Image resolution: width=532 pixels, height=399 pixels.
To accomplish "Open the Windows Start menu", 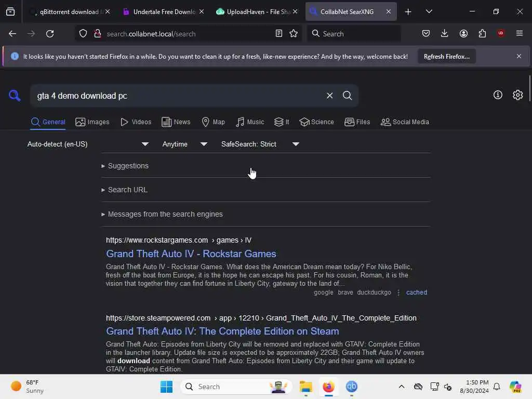I will point(166,387).
